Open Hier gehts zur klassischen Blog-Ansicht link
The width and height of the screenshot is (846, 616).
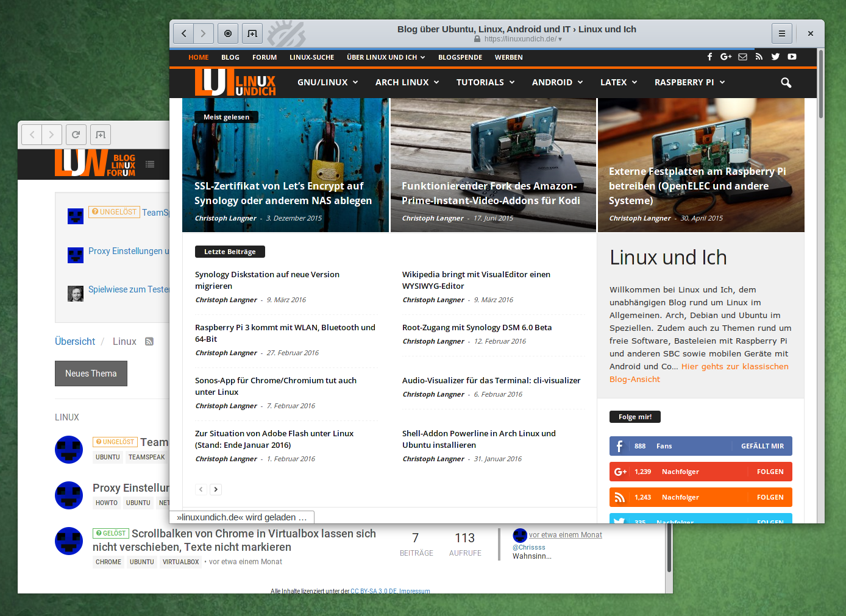[699, 373]
